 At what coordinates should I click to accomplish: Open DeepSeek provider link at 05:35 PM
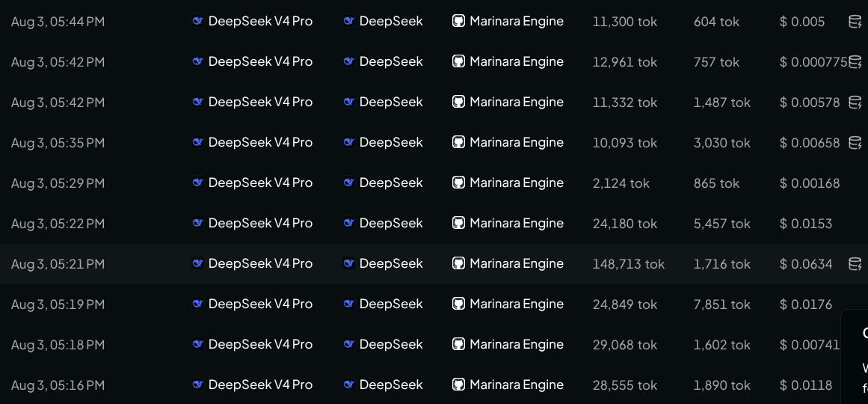pos(391,142)
